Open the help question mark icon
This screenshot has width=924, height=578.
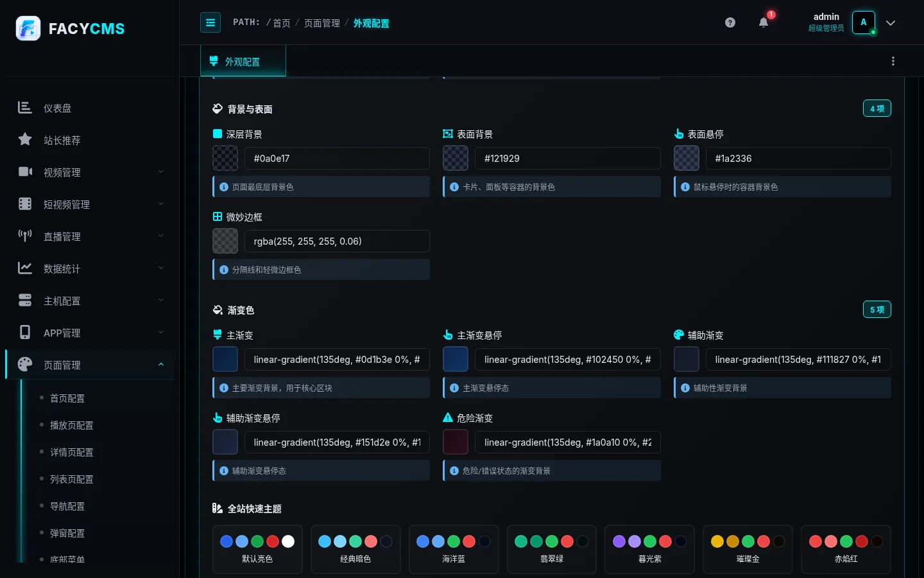coord(730,22)
